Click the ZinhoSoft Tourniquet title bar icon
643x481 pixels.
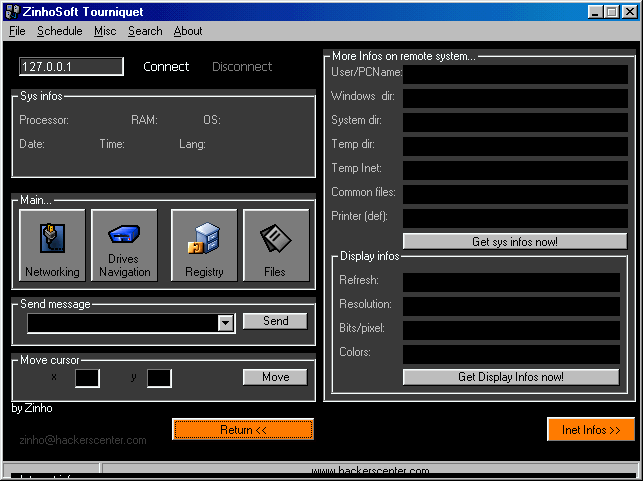coord(11,11)
